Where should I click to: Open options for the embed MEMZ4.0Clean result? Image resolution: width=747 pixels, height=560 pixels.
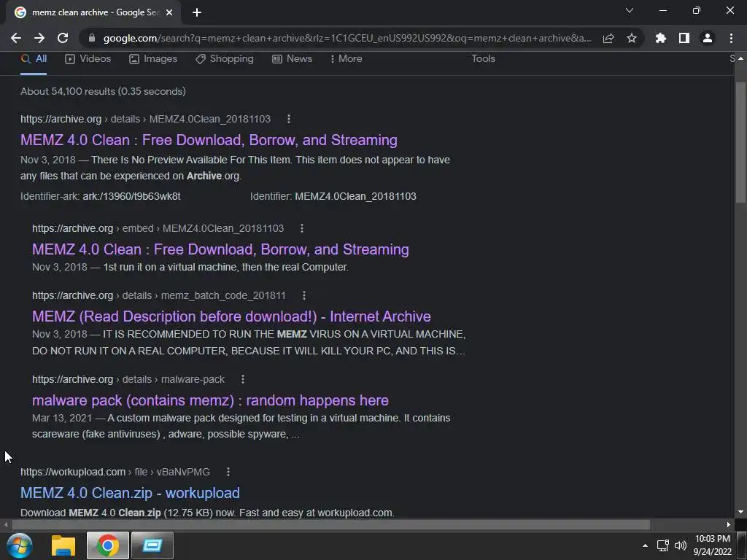[x=301, y=228]
